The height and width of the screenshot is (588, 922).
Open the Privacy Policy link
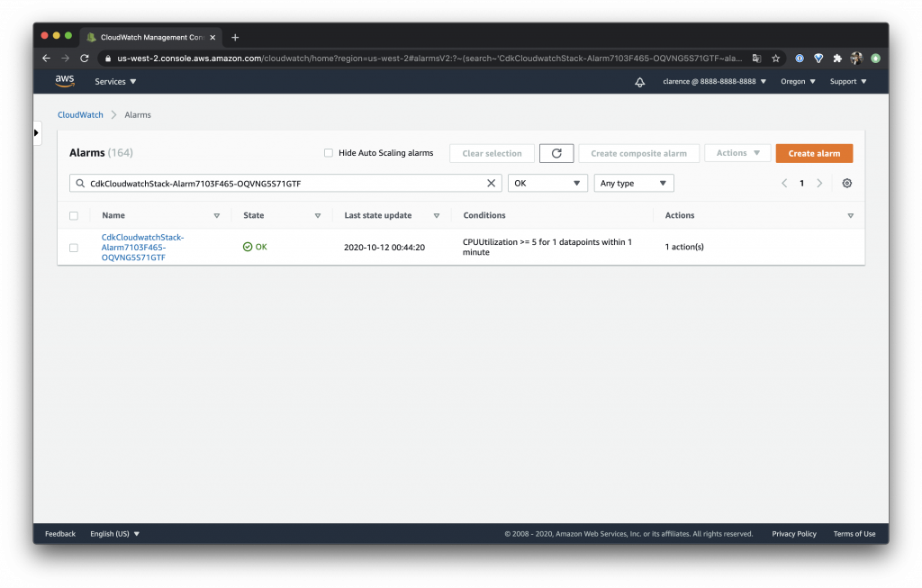pyautogui.click(x=794, y=534)
